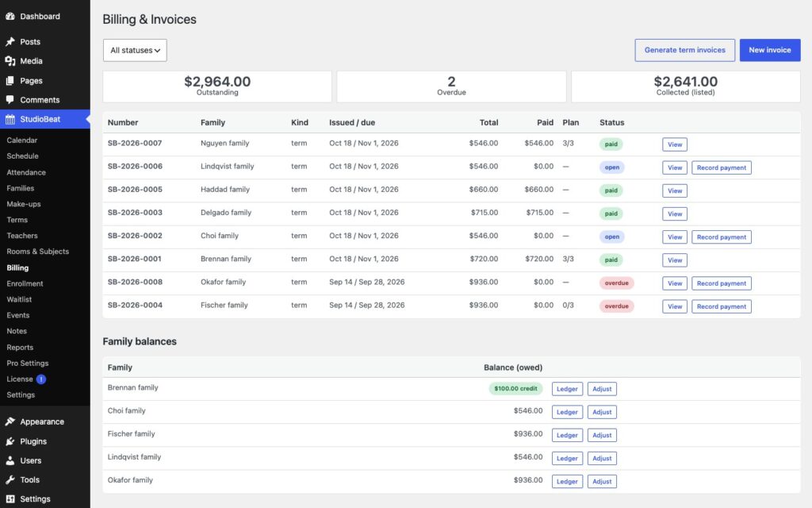Record payment for Fischer family invoice
This screenshot has height=508, width=812.
(x=722, y=306)
